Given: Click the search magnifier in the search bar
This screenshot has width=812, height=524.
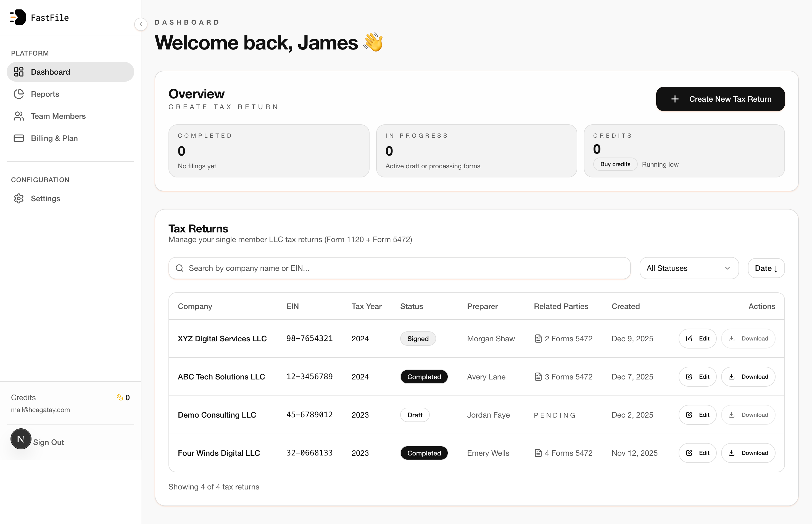Looking at the screenshot, I should click(x=180, y=268).
